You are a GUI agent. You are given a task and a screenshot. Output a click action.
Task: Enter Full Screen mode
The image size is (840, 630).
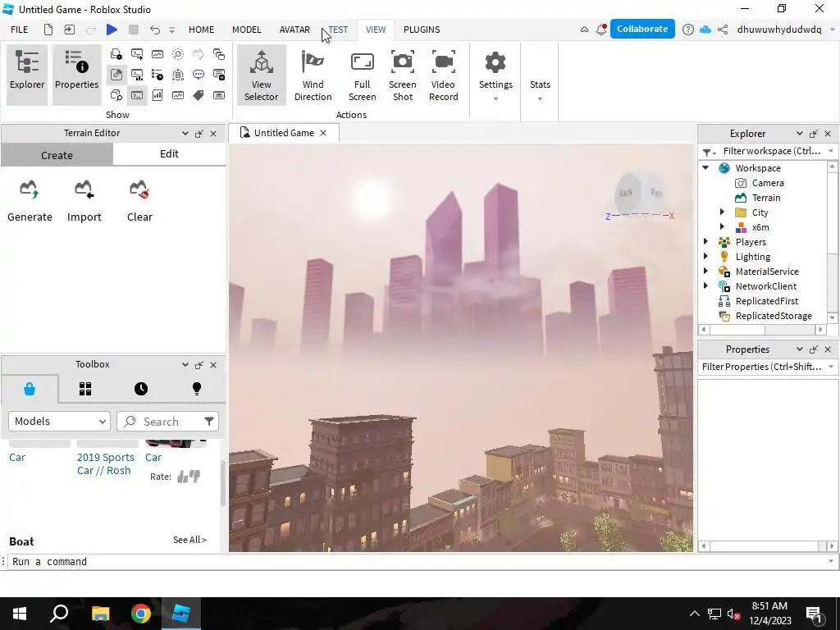[362, 75]
